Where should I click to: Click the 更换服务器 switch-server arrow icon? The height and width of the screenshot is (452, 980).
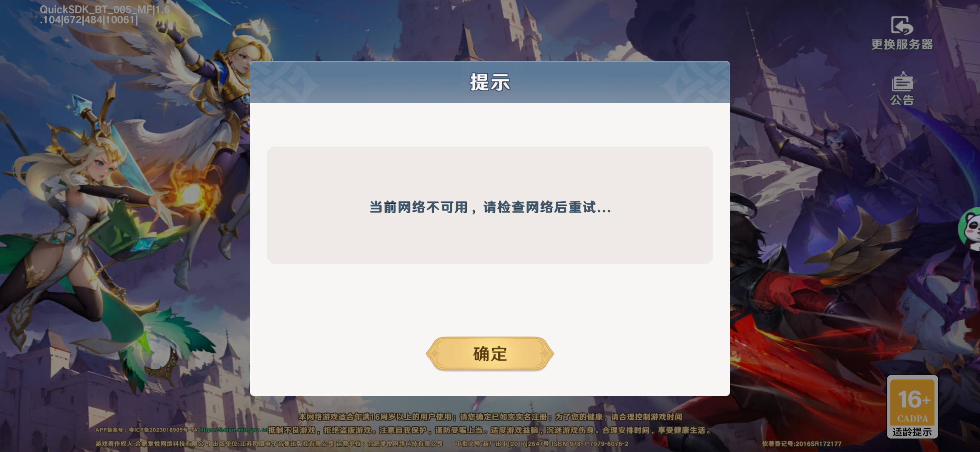[902, 25]
